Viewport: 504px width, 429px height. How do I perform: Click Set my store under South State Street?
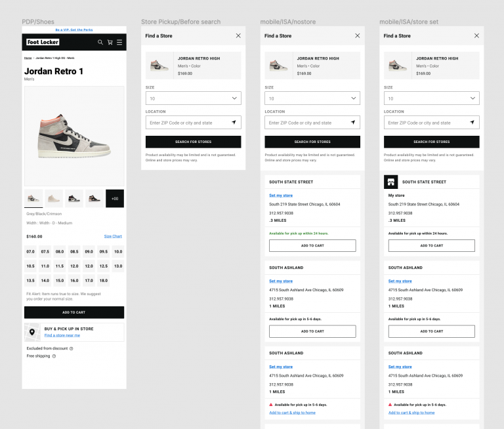tap(281, 195)
